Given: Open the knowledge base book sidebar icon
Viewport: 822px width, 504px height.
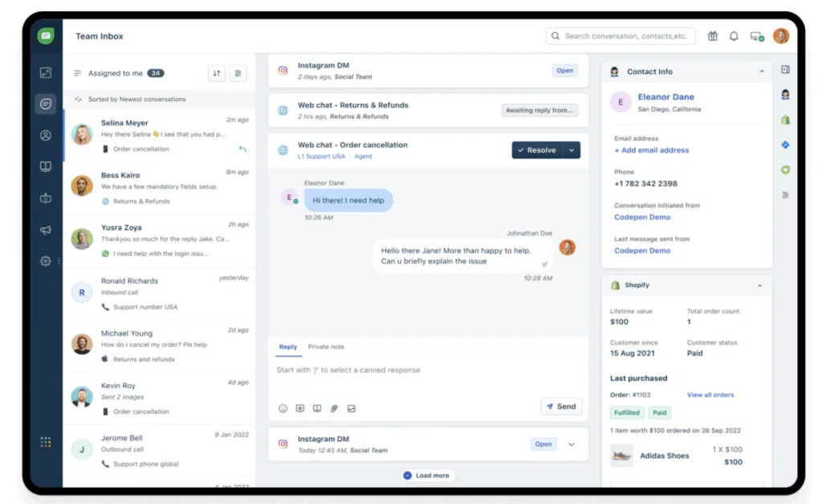Looking at the screenshot, I should coord(46,167).
